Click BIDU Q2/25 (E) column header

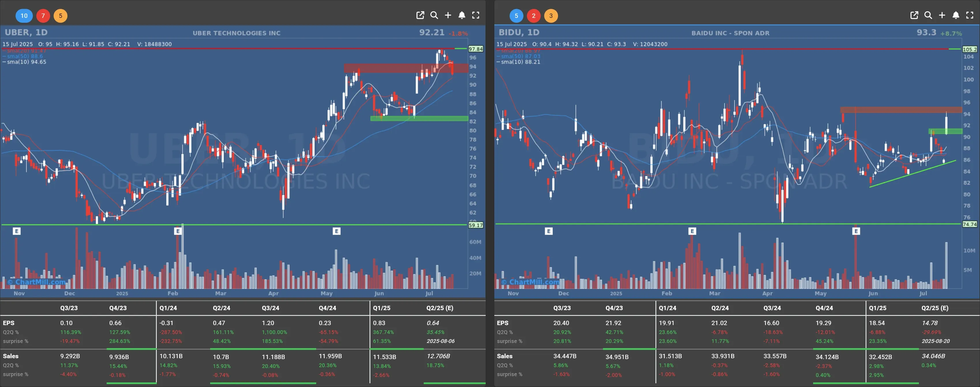[935, 308]
